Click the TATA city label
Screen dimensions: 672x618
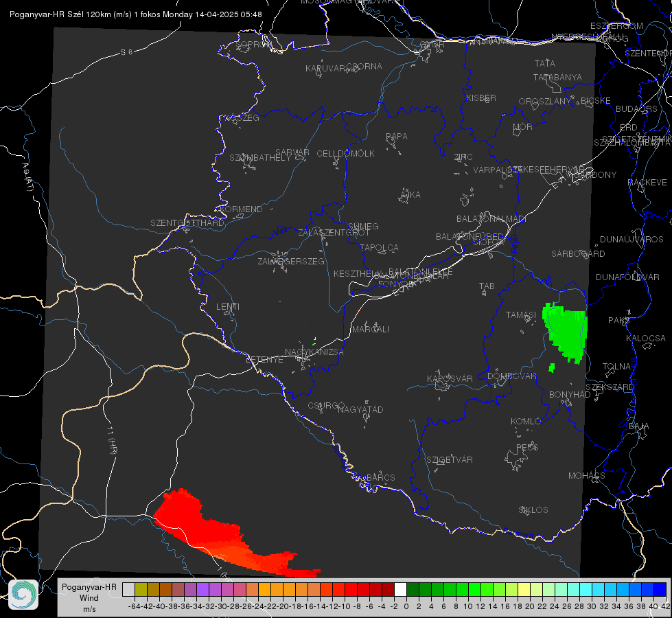click(x=545, y=63)
